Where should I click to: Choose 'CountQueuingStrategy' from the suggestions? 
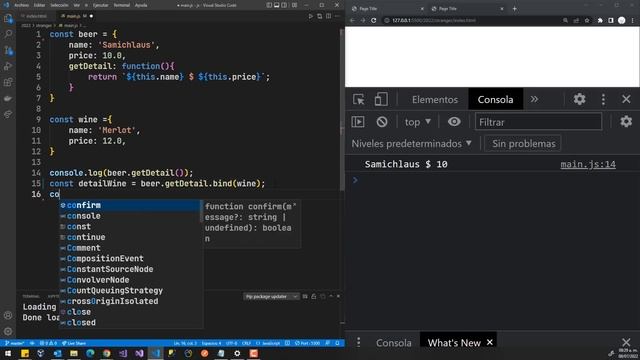click(130, 291)
